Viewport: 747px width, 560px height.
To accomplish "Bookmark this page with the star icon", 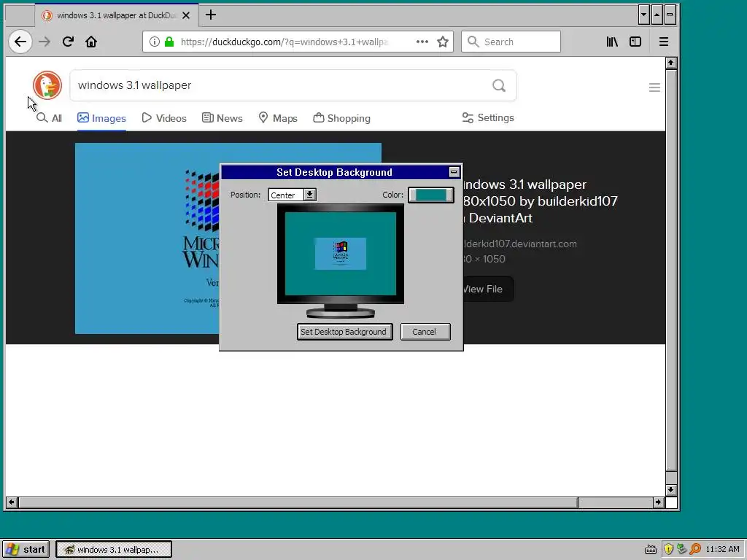I will click(x=443, y=42).
